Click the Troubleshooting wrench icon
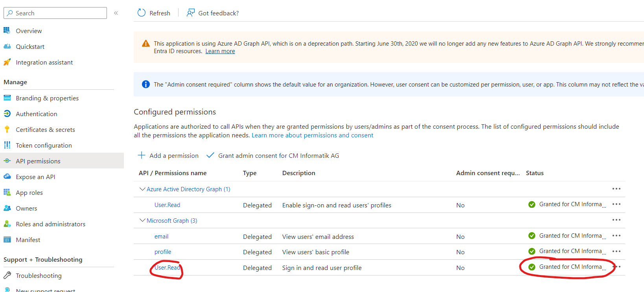This screenshot has height=292, width=644. pyautogui.click(x=7, y=275)
